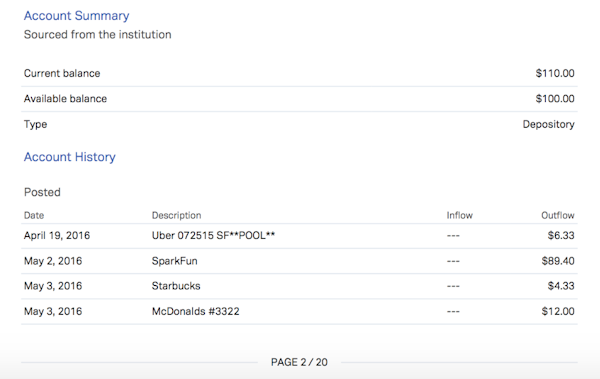Click the April 19, 2016 date
Screen dimensions: 600x379
coord(57,235)
